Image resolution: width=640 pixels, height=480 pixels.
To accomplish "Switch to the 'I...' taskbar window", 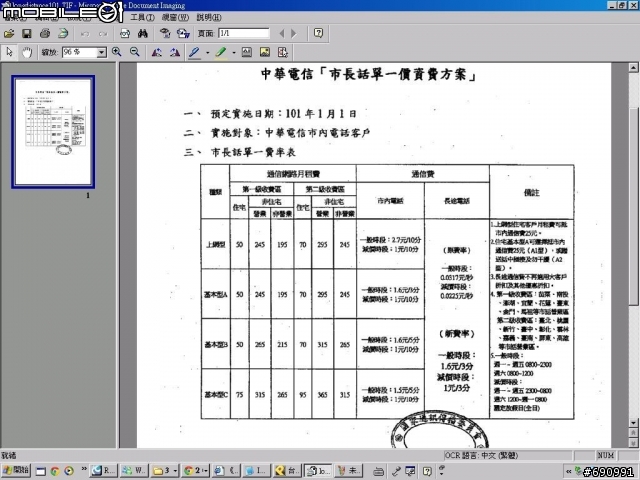I will [x=257, y=471].
